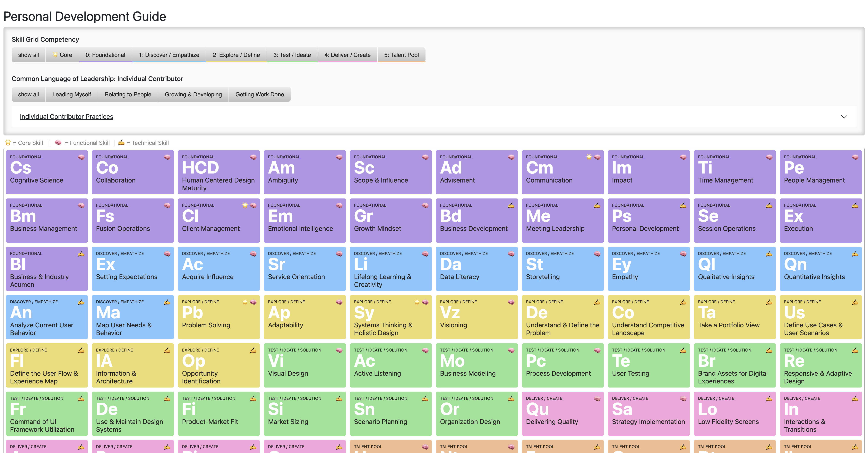Image resolution: width=868 pixels, height=453 pixels.
Task: Open the Individual Contributor Practices link
Action: tap(66, 117)
